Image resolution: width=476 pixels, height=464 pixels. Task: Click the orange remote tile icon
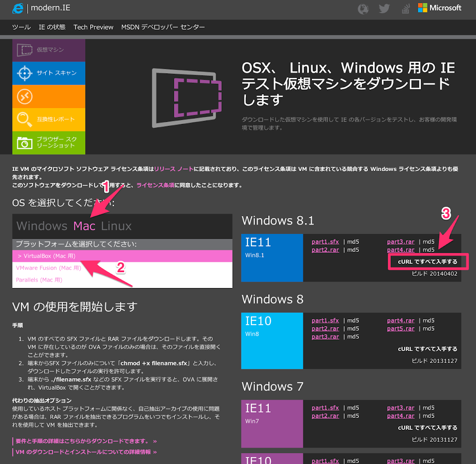25,97
